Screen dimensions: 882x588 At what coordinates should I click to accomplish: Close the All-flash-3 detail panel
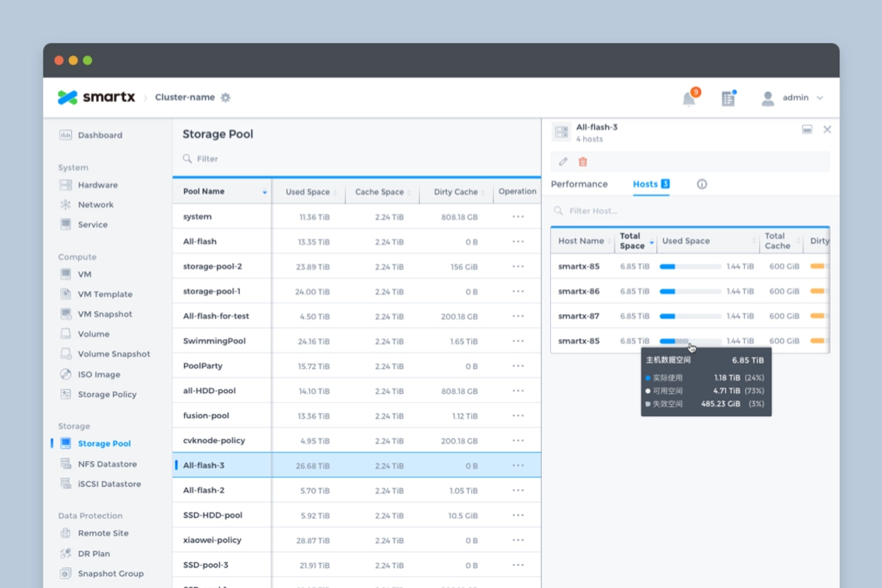coord(827,129)
